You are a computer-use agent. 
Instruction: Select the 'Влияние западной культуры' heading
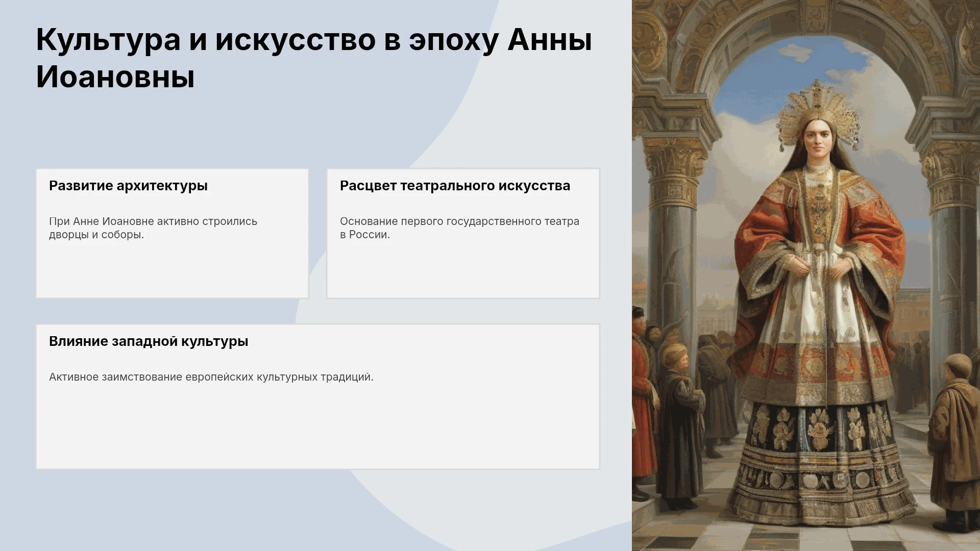tap(149, 341)
